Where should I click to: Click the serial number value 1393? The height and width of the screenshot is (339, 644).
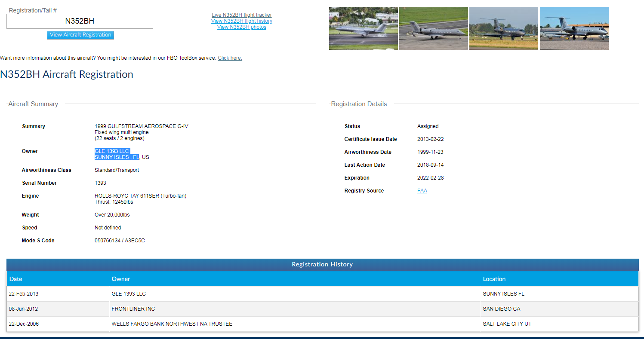[x=100, y=183]
